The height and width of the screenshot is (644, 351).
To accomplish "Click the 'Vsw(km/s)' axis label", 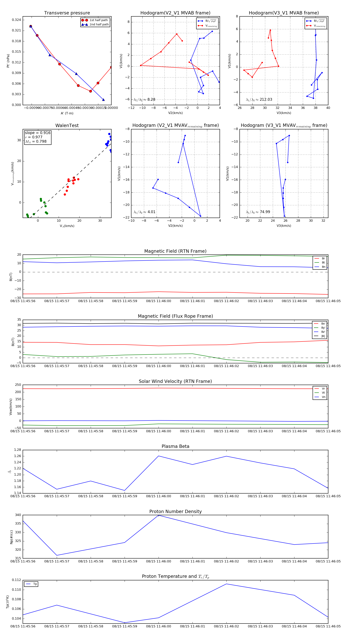I will point(11,407).
